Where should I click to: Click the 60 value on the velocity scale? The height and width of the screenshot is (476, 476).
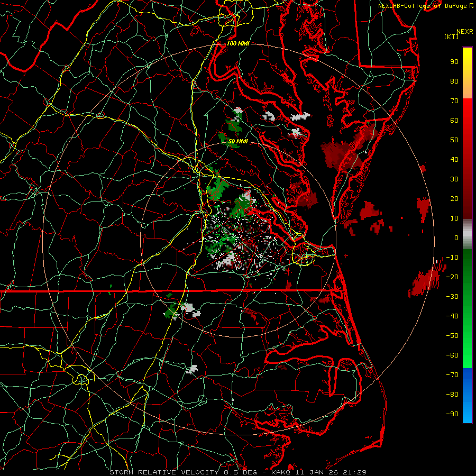click(x=454, y=120)
